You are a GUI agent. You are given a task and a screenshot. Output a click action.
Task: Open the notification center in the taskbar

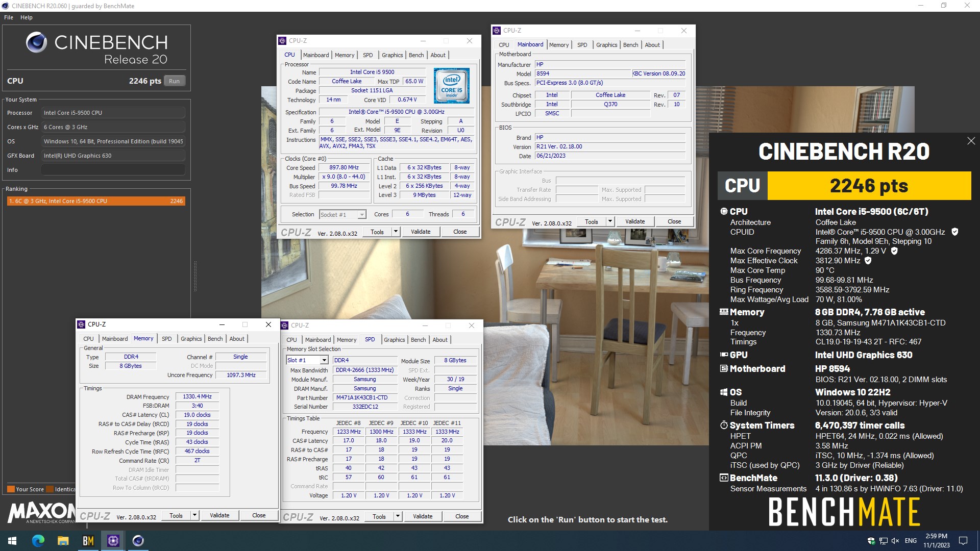963,541
